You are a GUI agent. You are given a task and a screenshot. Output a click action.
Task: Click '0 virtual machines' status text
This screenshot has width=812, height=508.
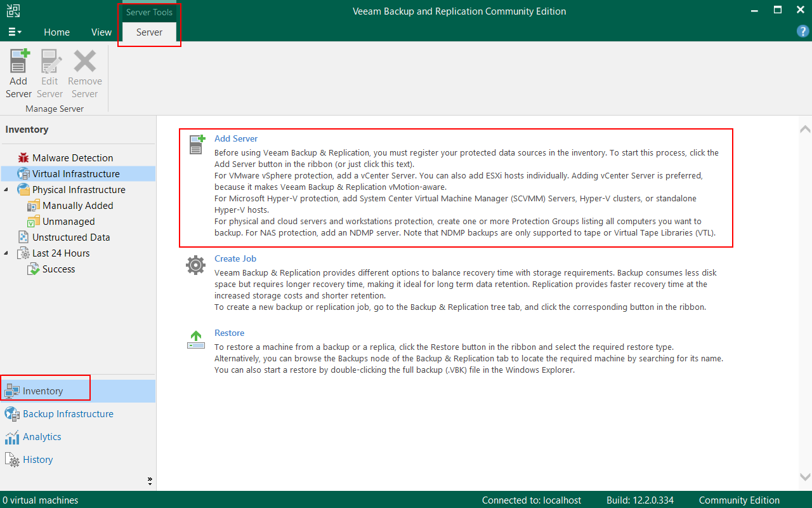[41, 500]
